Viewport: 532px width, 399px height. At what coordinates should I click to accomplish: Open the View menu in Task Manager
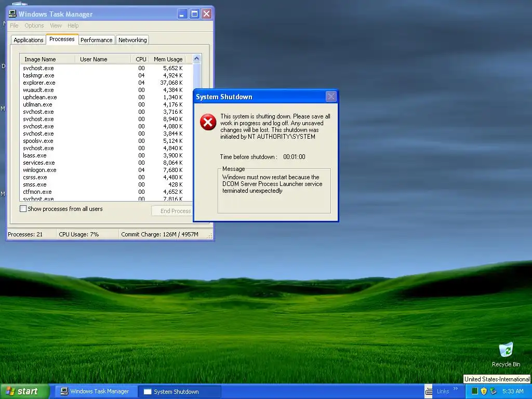pos(56,25)
